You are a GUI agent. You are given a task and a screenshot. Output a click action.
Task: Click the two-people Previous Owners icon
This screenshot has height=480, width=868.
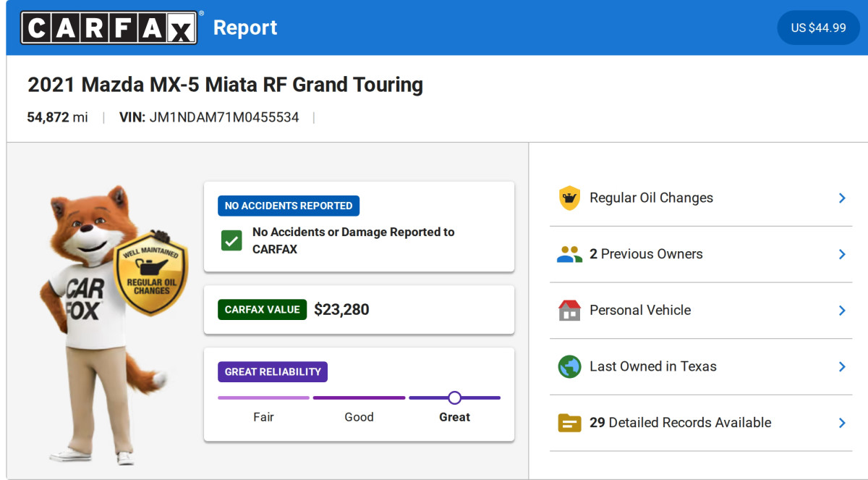point(570,254)
